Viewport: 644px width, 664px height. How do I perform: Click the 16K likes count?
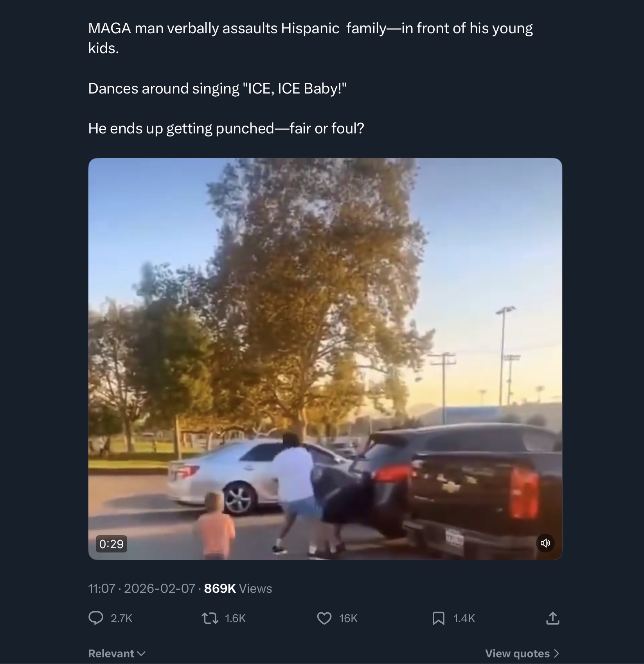tap(348, 618)
